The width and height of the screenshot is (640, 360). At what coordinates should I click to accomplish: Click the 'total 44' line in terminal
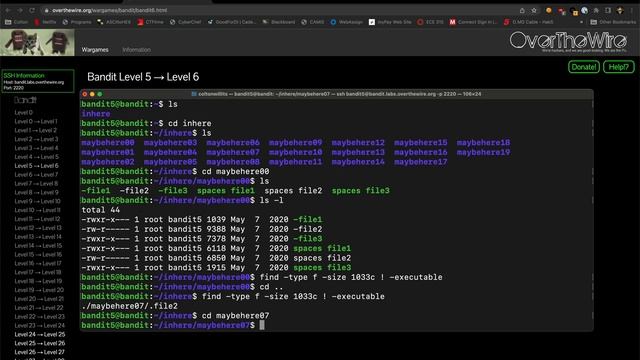coord(100,210)
